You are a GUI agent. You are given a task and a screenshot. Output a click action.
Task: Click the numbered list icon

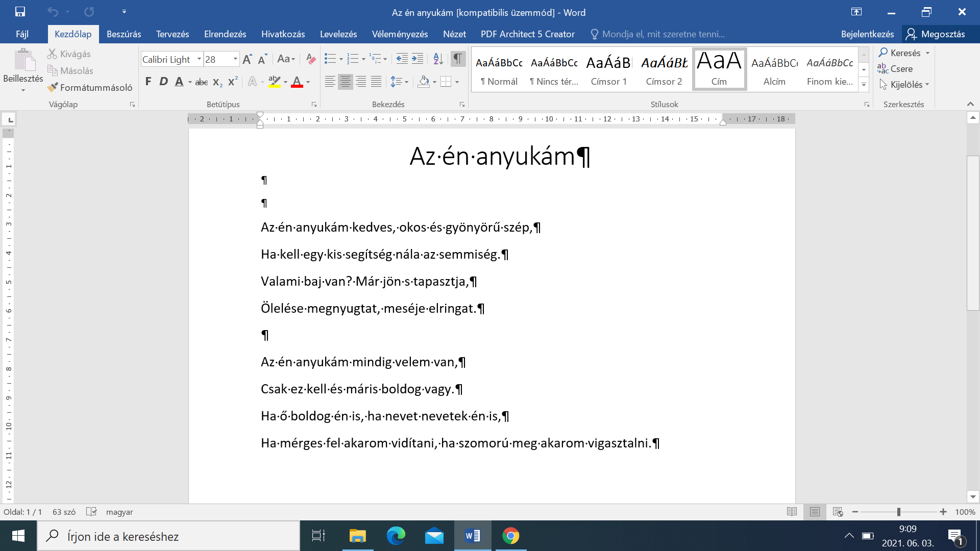[353, 59]
